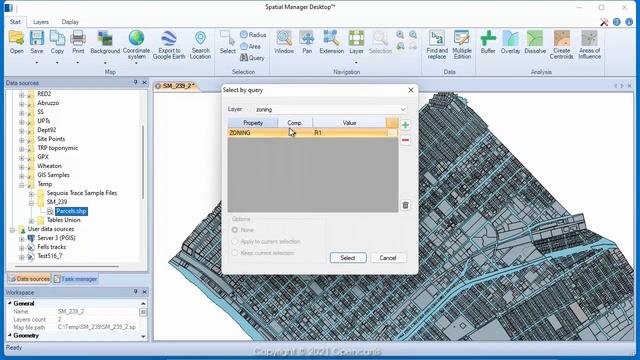Select the None option radio button

pyautogui.click(x=235, y=230)
